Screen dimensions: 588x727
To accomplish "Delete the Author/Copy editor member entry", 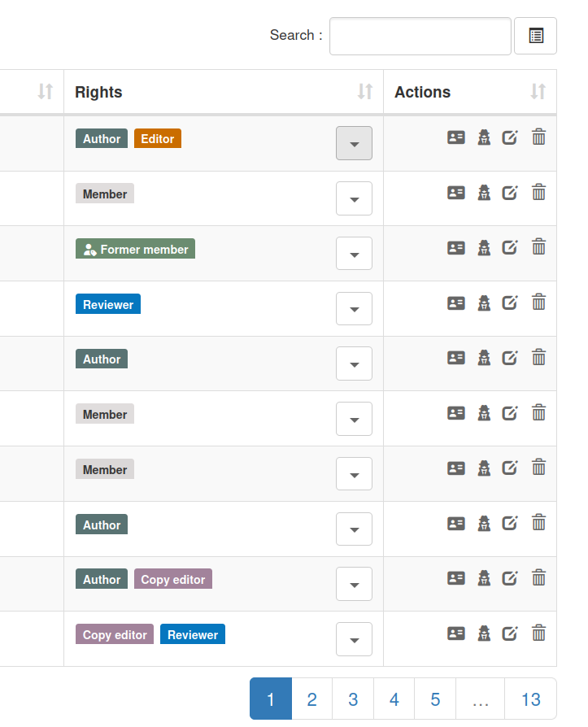I will (538, 577).
